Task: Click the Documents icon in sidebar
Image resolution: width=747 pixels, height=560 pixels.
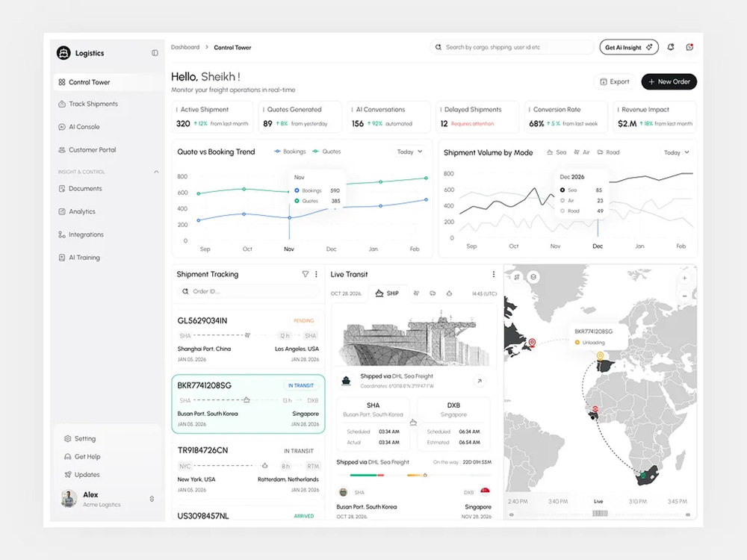Action: click(x=62, y=189)
